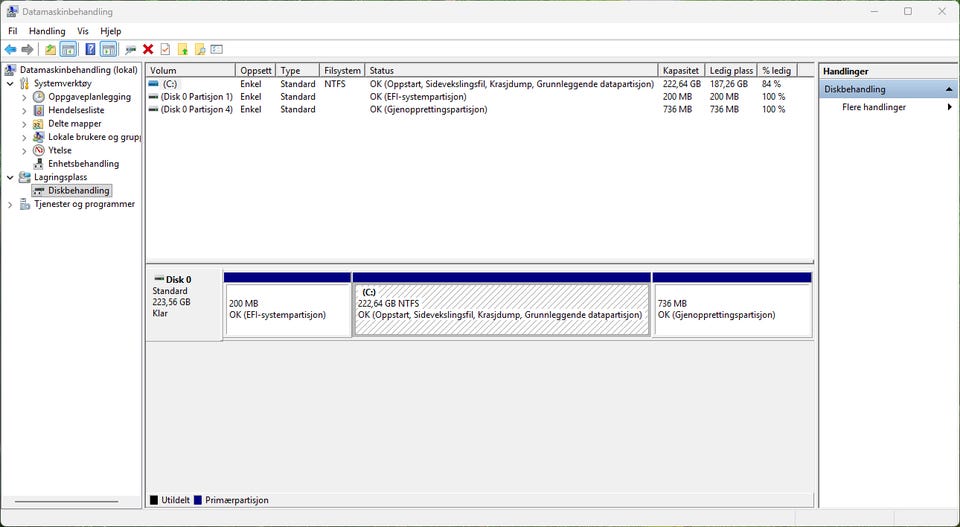Sort by the Type column header

tap(298, 70)
